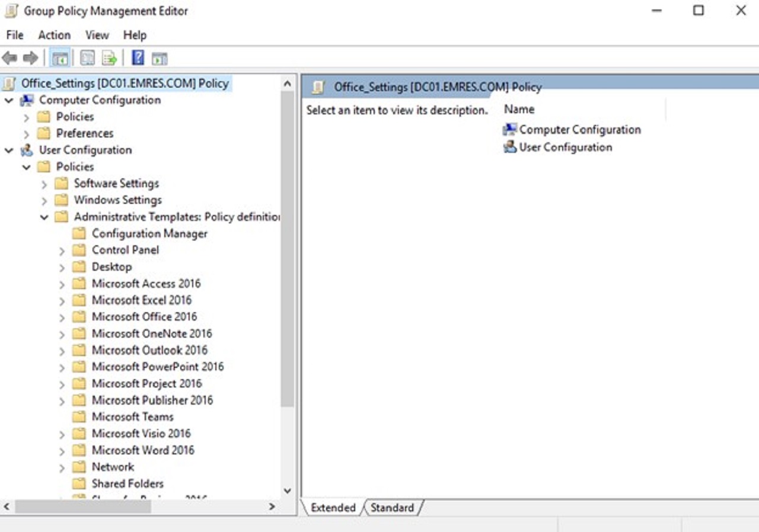This screenshot has height=532, width=759.
Task: Toggle the Show/Hide Action Pane icon
Action: (160, 58)
